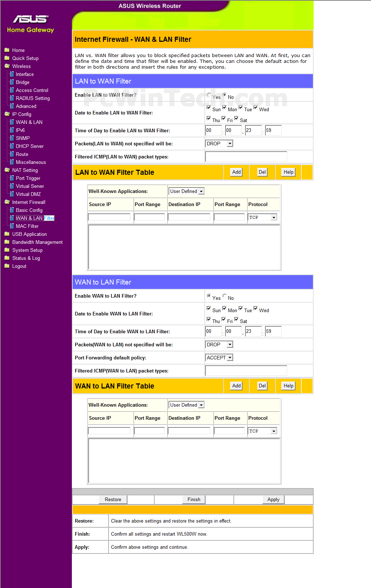
Task: Click Filtered ICMP(LAN to WAN) packet types field
Action: [x=246, y=157]
